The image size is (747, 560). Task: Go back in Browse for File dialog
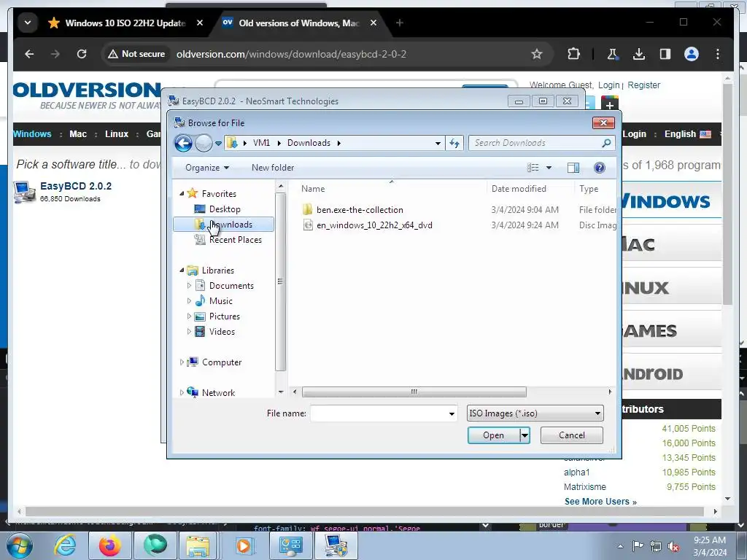point(183,143)
